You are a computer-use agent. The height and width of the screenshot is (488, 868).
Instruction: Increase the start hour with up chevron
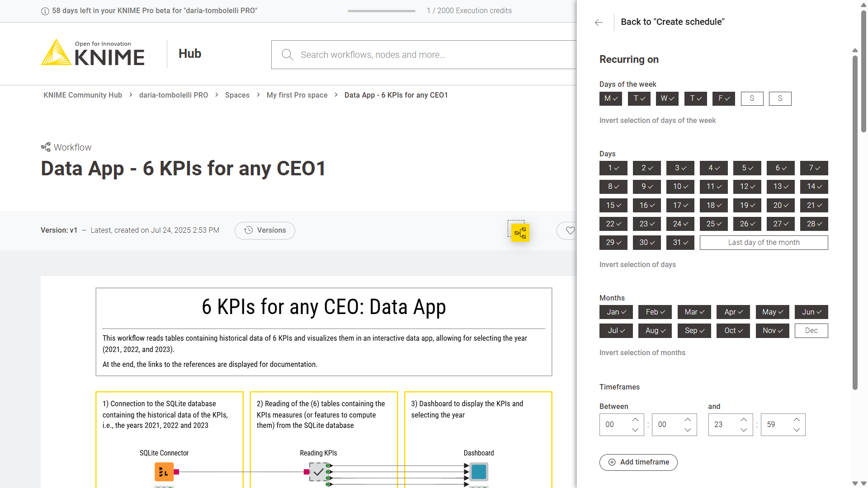tap(635, 420)
